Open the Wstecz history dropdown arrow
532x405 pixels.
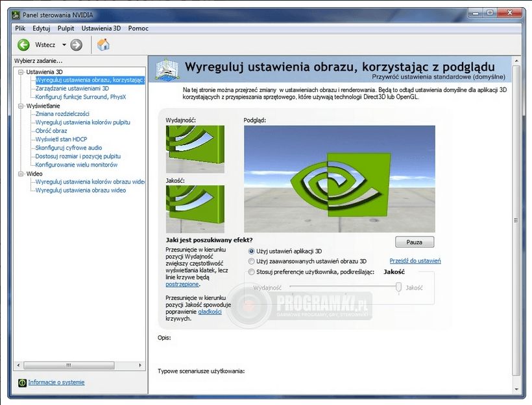pyautogui.click(x=64, y=45)
